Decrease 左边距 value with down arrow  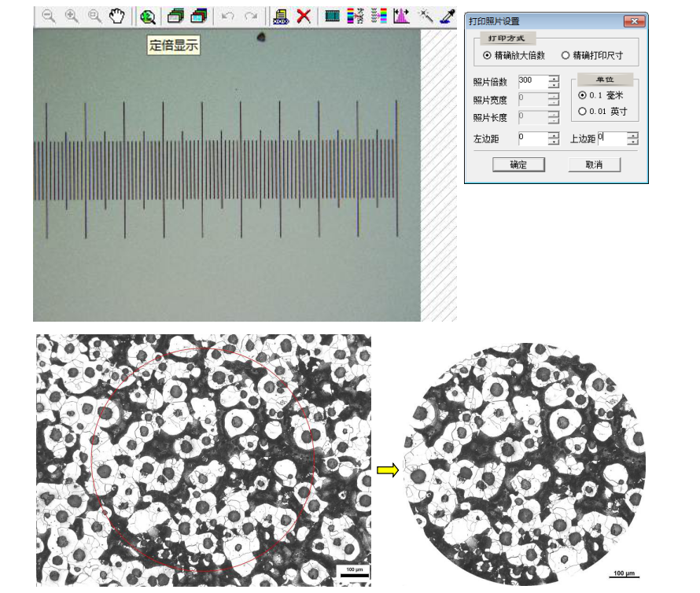(x=554, y=142)
